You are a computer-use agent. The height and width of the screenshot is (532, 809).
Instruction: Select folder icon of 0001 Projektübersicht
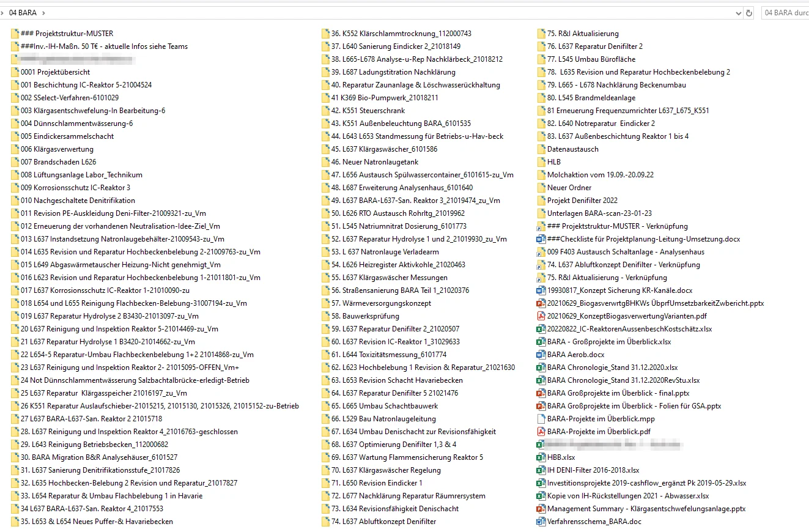tap(15, 72)
